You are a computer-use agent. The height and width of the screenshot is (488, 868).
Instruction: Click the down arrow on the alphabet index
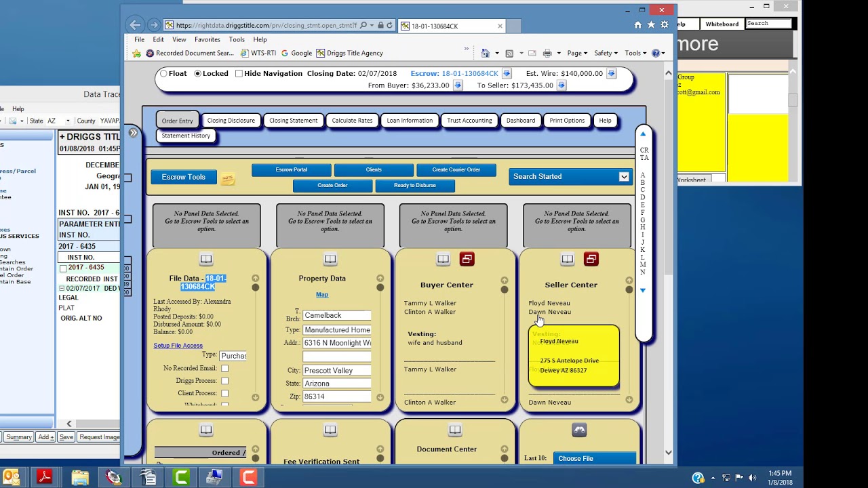643,290
